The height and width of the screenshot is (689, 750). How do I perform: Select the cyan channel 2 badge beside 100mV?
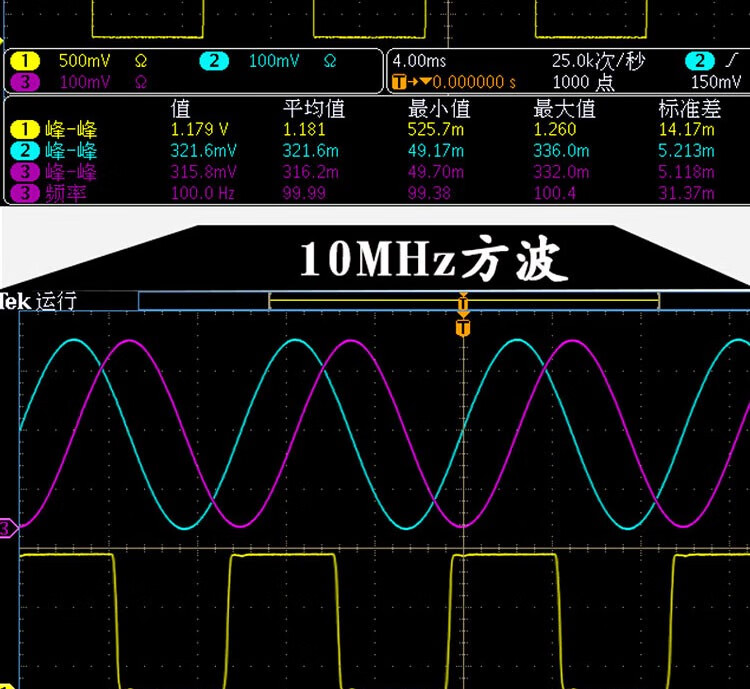(x=214, y=61)
